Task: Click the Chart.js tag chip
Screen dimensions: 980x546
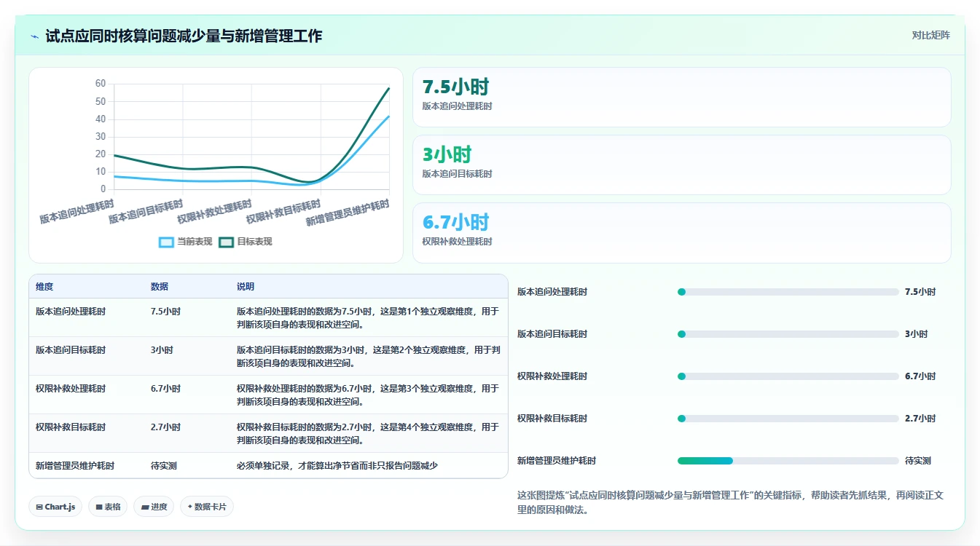Action: tap(55, 507)
